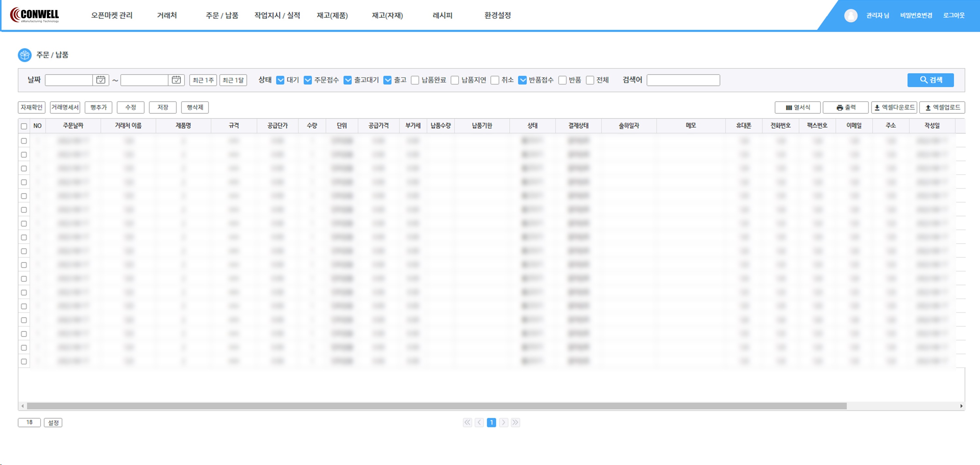Click the 열서식 column format button
This screenshot has height=465, width=980.
click(x=797, y=108)
